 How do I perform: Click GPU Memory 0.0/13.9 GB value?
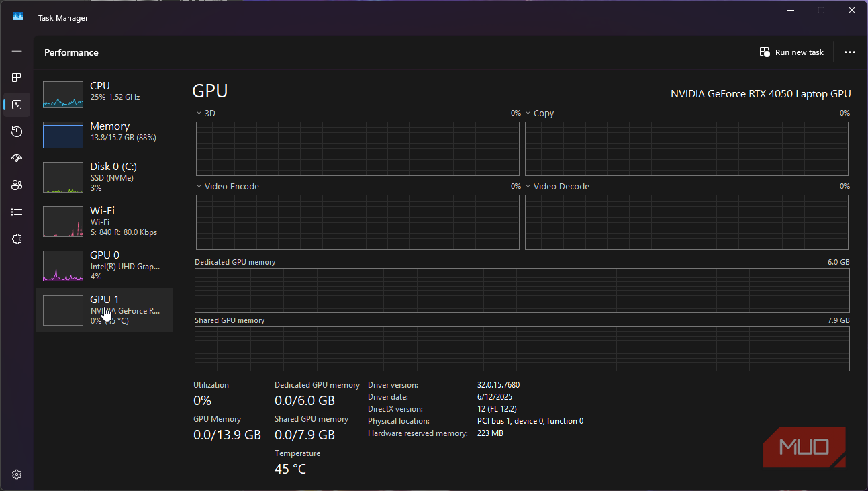point(227,435)
